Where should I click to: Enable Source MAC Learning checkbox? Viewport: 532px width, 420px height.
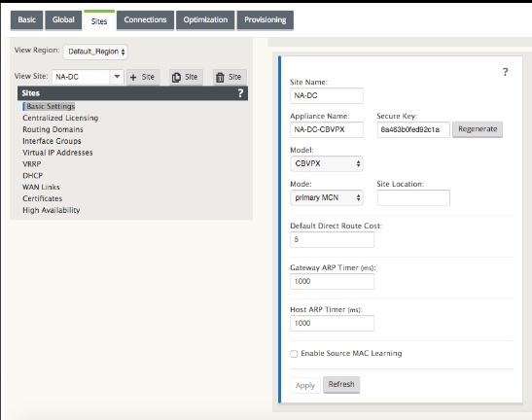click(x=294, y=354)
